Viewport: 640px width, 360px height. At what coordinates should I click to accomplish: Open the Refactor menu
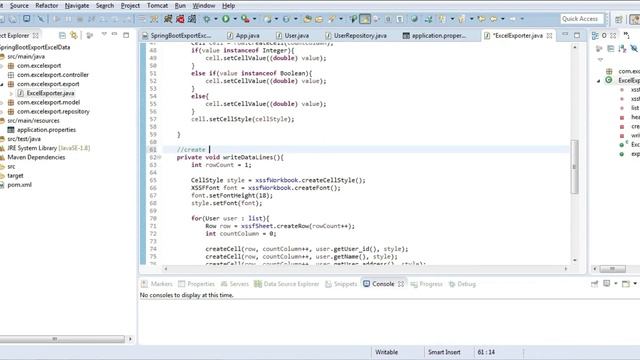coord(47,6)
